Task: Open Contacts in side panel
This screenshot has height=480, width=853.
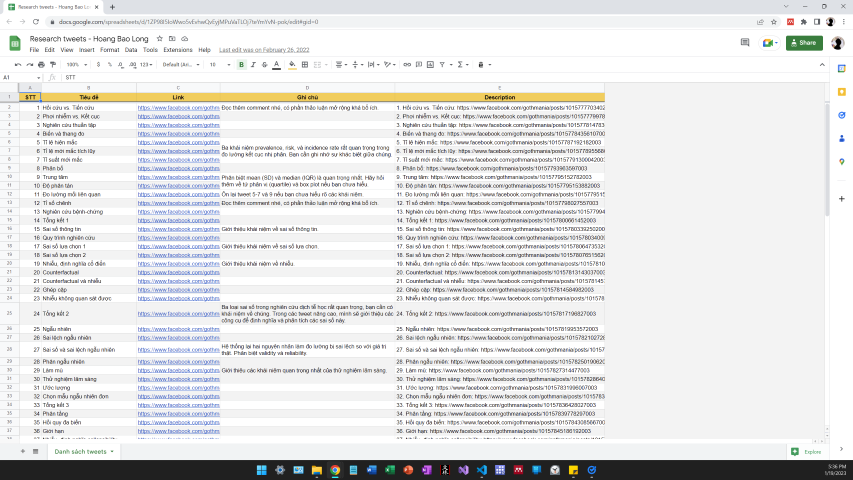Action: (x=842, y=139)
